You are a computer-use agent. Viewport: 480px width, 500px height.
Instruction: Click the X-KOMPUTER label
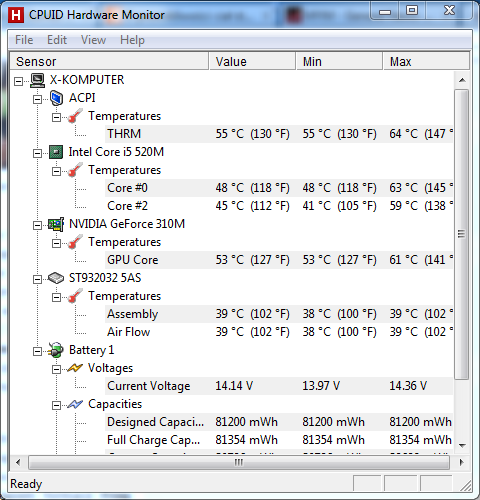click(87, 80)
